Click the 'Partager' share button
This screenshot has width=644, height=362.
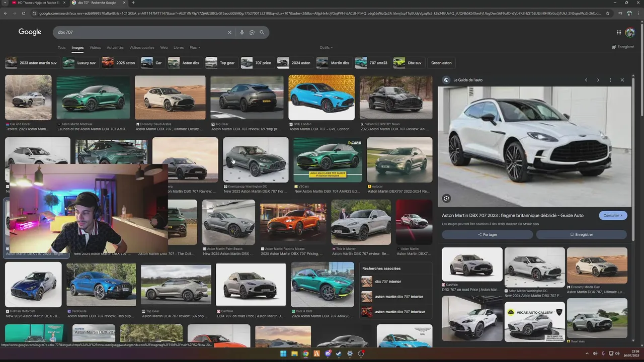click(487, 235)
